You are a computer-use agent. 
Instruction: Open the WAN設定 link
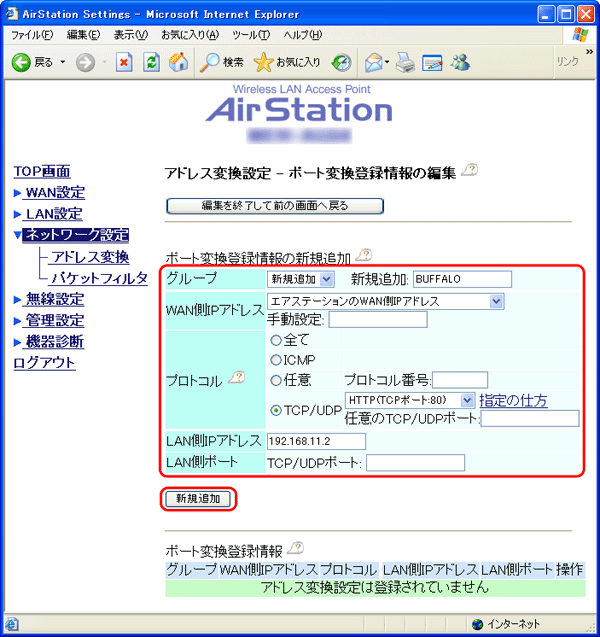click(x=55, y=193)
